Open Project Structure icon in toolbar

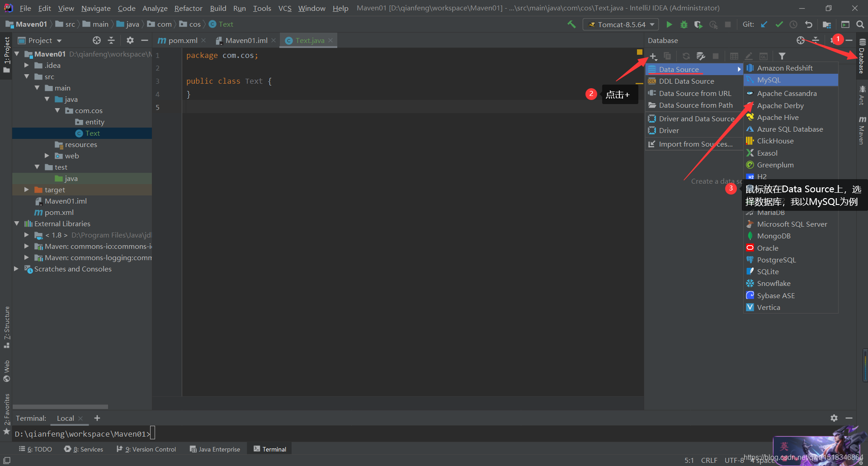coord(827,24)
